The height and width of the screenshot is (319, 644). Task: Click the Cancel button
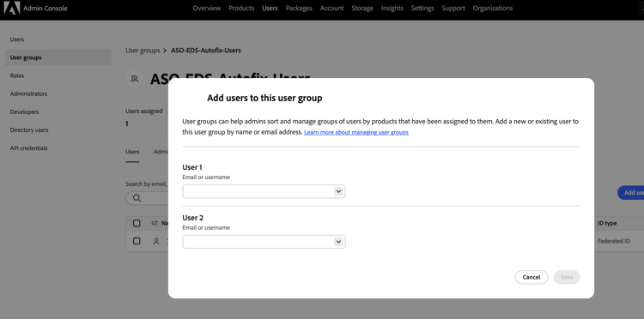pyautogui.click(x=531, y=277)
